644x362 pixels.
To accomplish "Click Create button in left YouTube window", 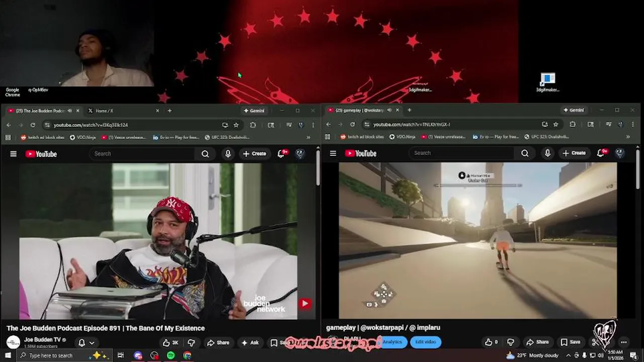I will tap(254, 154).
